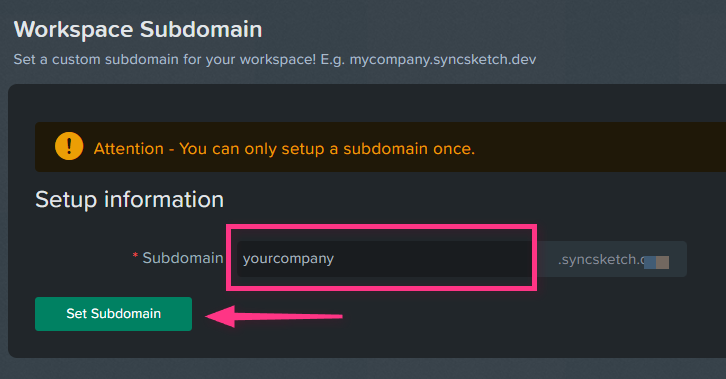
Task: Click the word "Attention" in the banner
Action: 129,149
